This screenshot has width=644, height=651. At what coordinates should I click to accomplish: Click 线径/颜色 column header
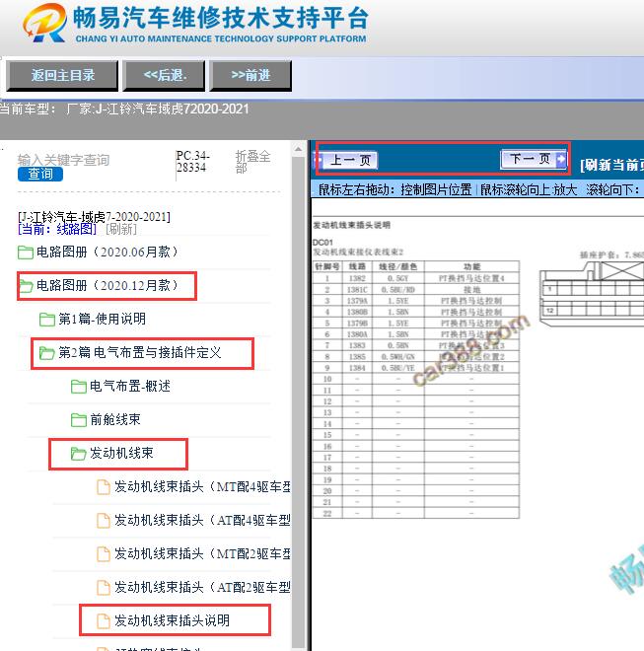(x=397, y=267)
